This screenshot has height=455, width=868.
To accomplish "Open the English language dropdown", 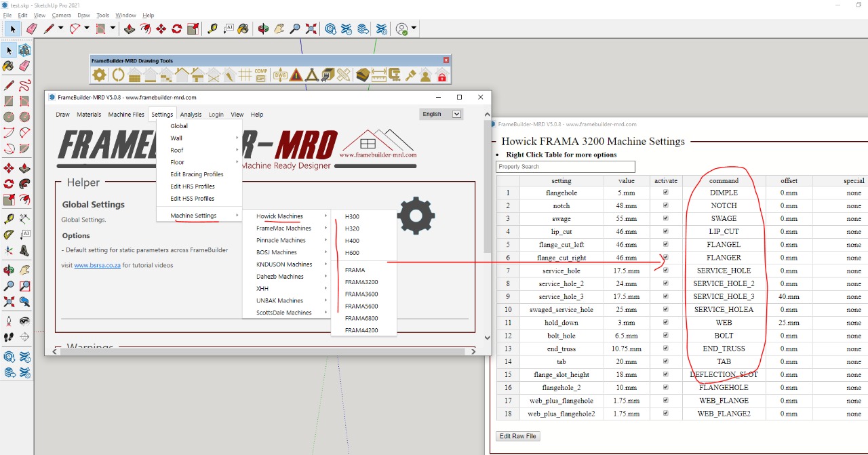I will [456, 114].
